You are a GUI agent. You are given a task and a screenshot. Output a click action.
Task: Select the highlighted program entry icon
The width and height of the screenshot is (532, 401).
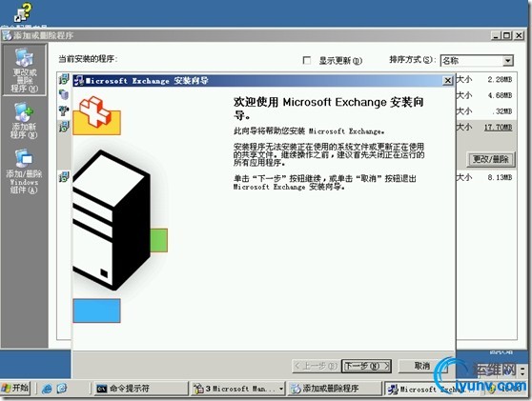64,127
